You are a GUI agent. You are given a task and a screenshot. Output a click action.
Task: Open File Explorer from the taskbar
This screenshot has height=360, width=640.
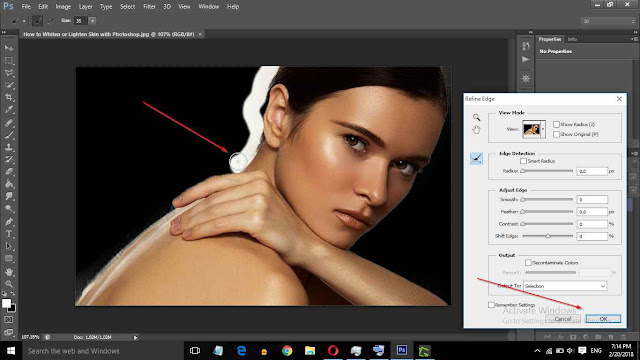pos(310,351)
